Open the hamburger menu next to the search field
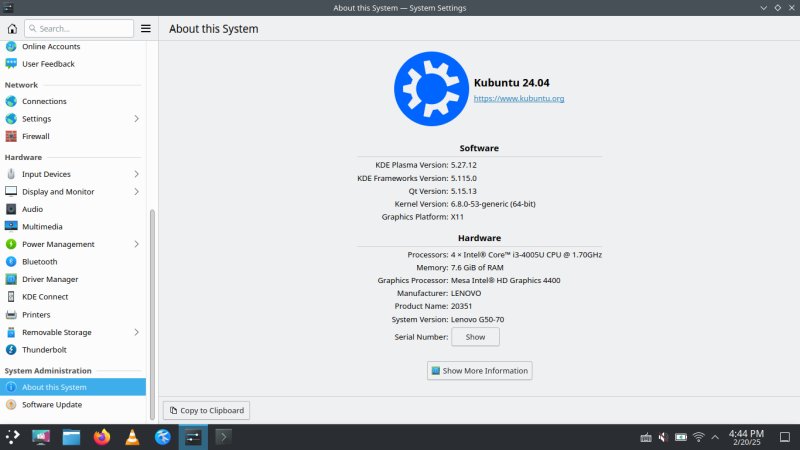Screen dimensions: 800x450 [145, 29]
